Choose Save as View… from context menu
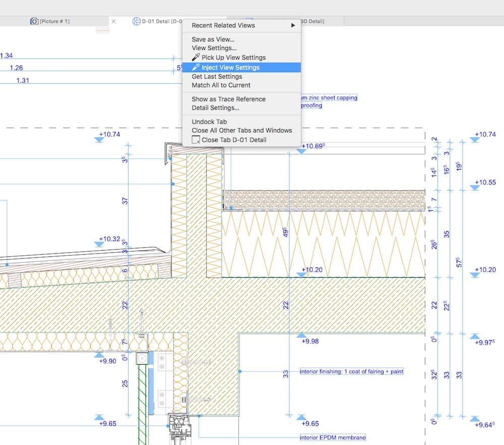Viewport: 504px width, 445px height. tap(213, 39)
